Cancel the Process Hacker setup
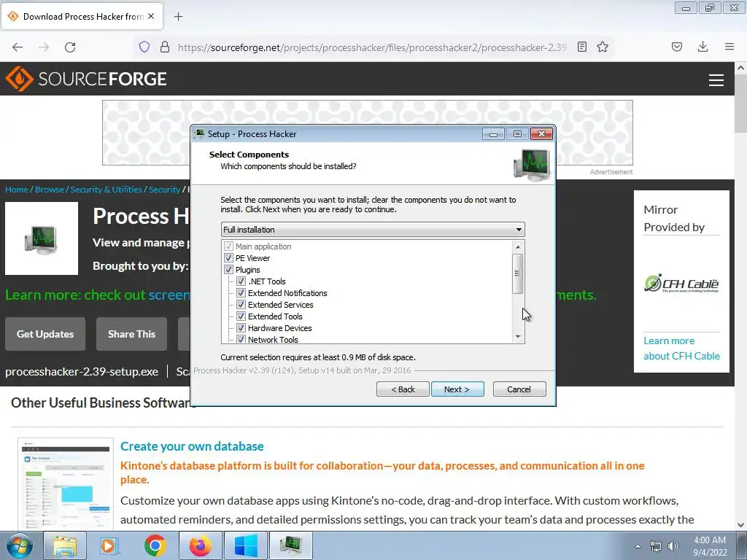 (519, 389)
